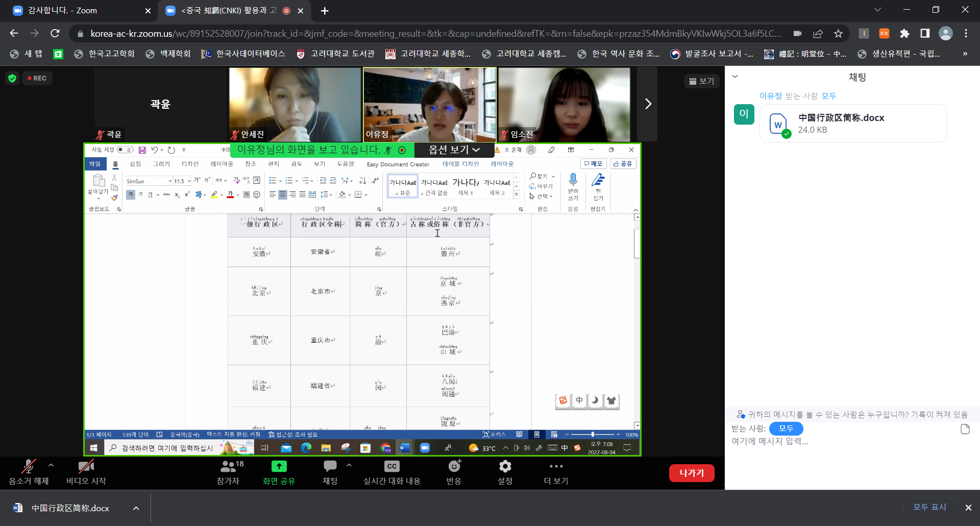Click the attach file icon in chat
This screenshot has width=980, height=526.
(965, 429)
